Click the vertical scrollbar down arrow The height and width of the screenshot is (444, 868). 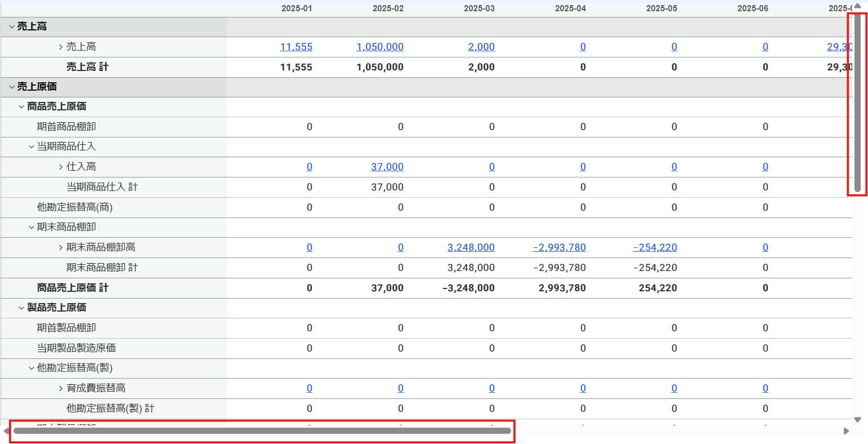tap(858, 420)
